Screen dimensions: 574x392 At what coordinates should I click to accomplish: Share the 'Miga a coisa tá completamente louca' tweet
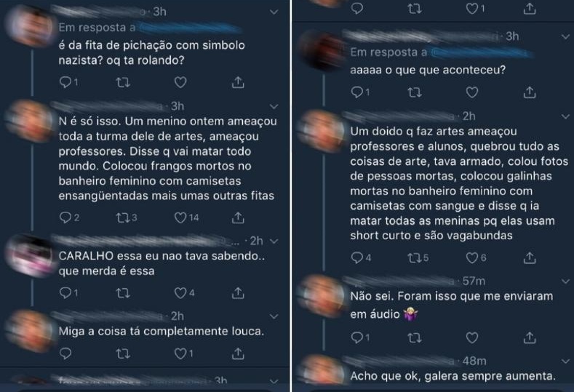tap(238, 353)
